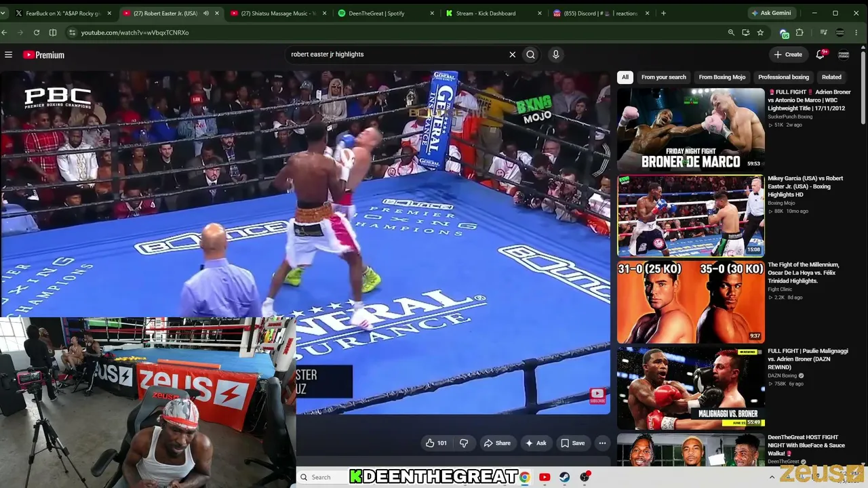Open the zoom magnifier in address bar
This screenshot has height=488, width=868.
click(731, 33)
